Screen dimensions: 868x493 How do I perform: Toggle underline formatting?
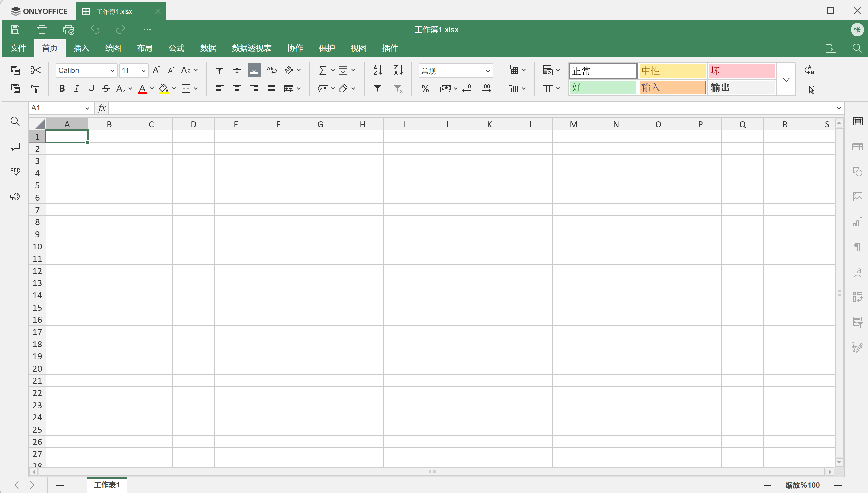tap(91, 89)
